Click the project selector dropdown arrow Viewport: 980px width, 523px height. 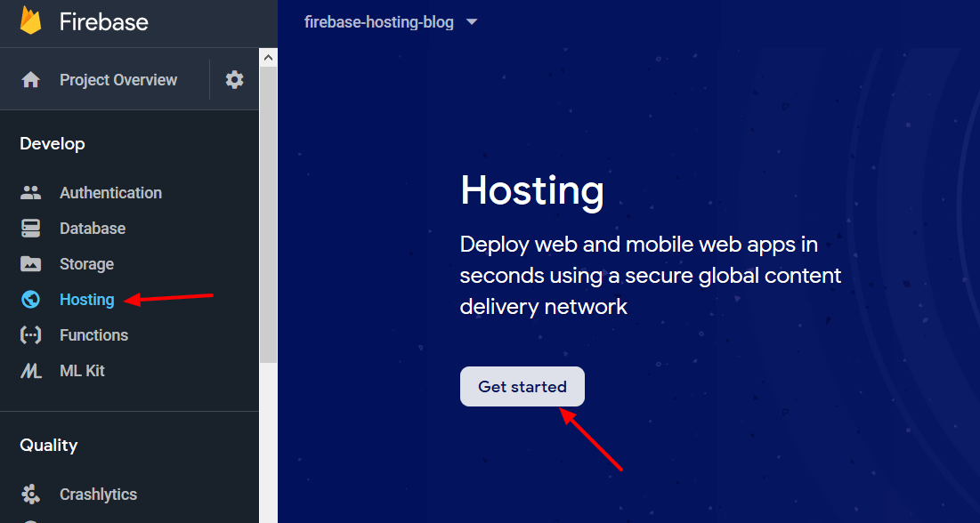(x=472, y=22)
